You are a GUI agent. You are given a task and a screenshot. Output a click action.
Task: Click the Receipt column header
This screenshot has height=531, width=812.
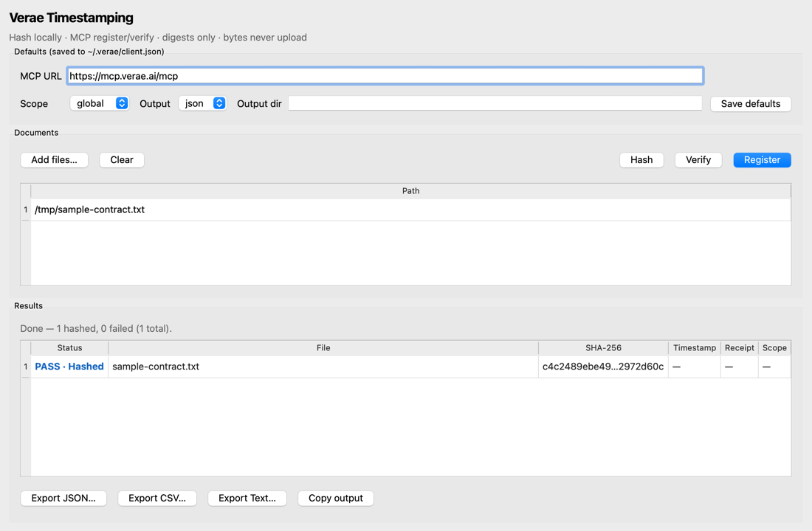point(740,348)
